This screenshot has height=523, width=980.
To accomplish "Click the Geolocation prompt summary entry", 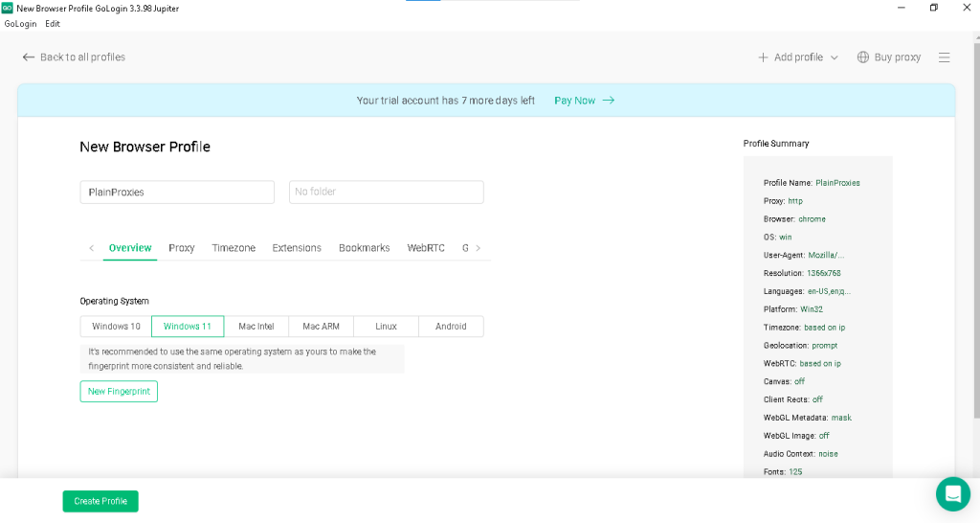I will pos(800,346).
